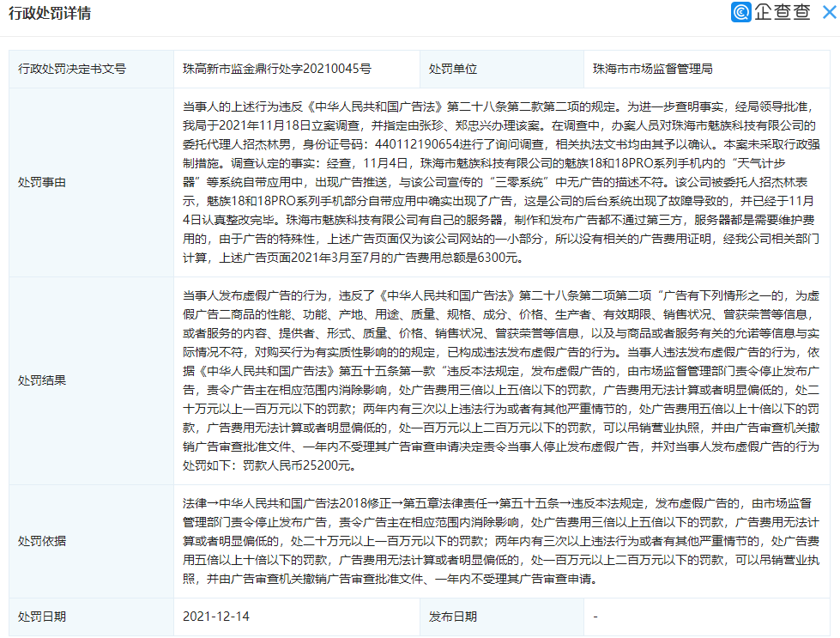Click the 处罚依据 row label

[42, 542]
